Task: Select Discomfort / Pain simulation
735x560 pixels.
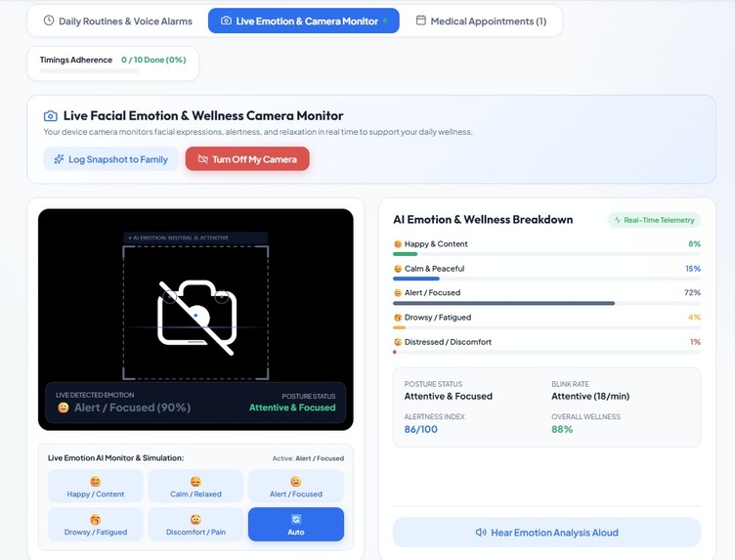Action: pos(195,525)
